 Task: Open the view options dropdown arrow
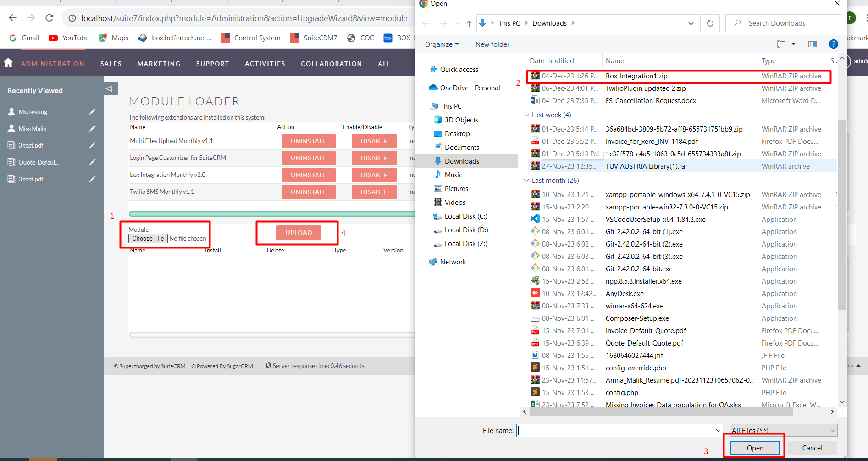point(793,44)
